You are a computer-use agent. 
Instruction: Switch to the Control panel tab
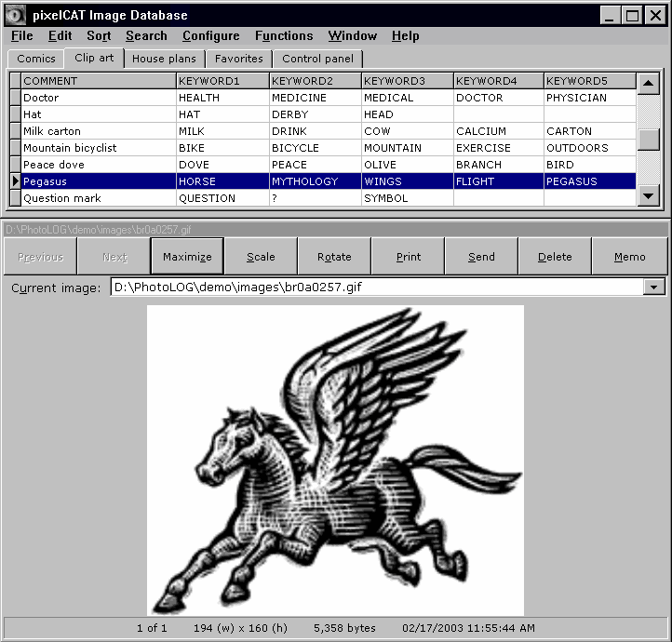pos(317,59)
